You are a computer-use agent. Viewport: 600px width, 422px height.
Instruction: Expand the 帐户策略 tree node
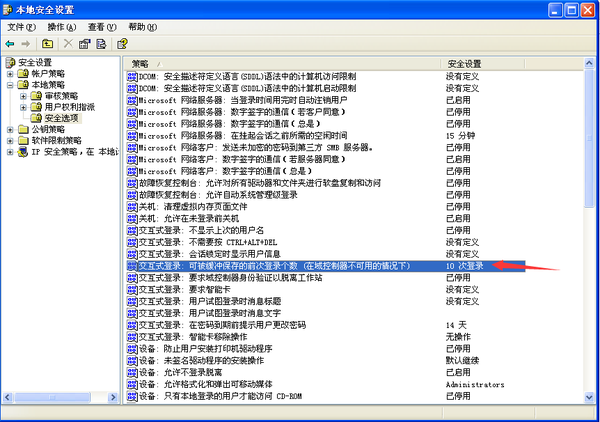coord(10,74)
